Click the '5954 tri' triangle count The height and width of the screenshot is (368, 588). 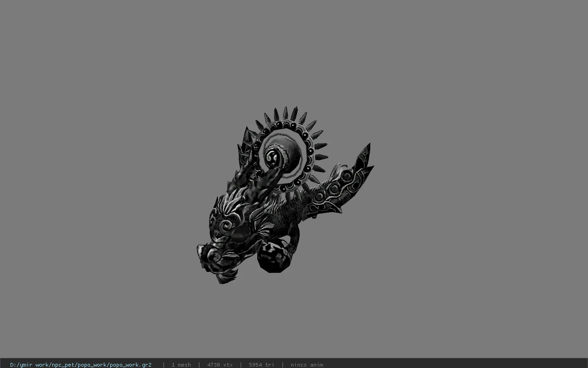(261, 365)
